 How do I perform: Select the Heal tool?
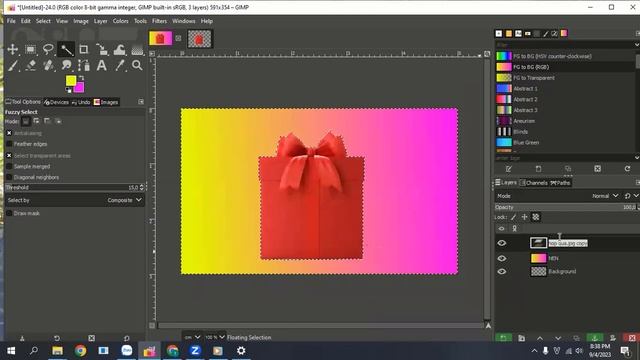click(x=48, y=65)
